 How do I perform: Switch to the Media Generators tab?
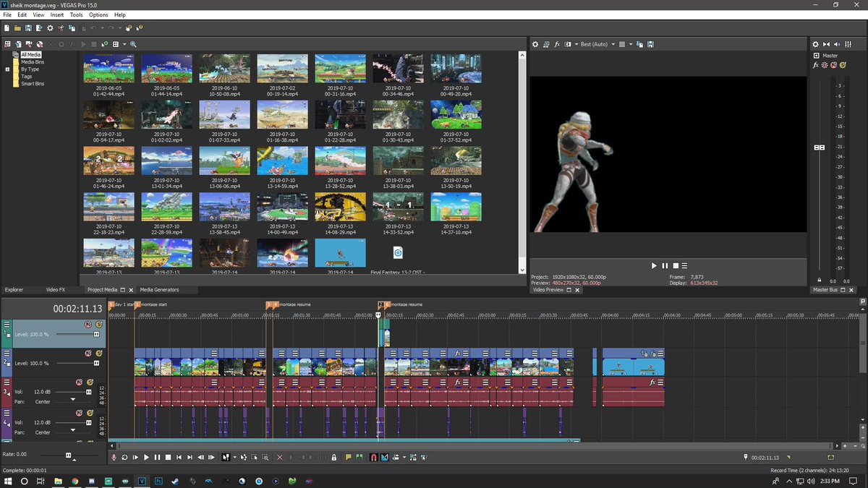159,290
